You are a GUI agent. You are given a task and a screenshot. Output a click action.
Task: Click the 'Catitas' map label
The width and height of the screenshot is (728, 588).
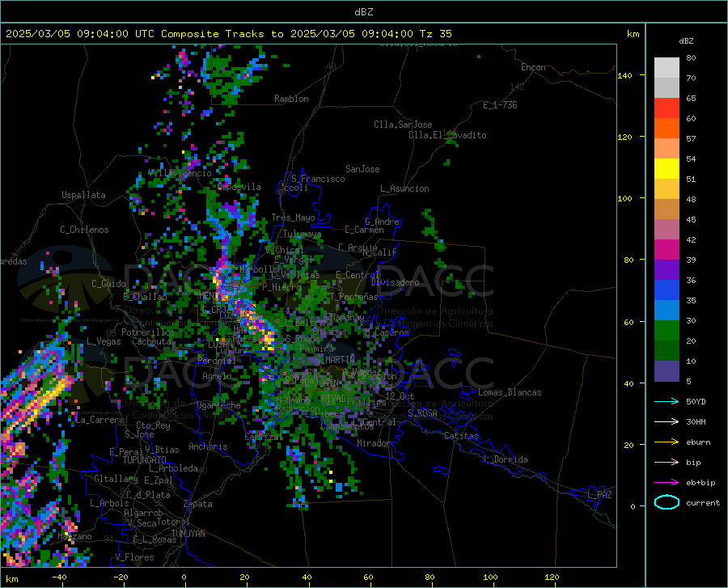[461, 436]
